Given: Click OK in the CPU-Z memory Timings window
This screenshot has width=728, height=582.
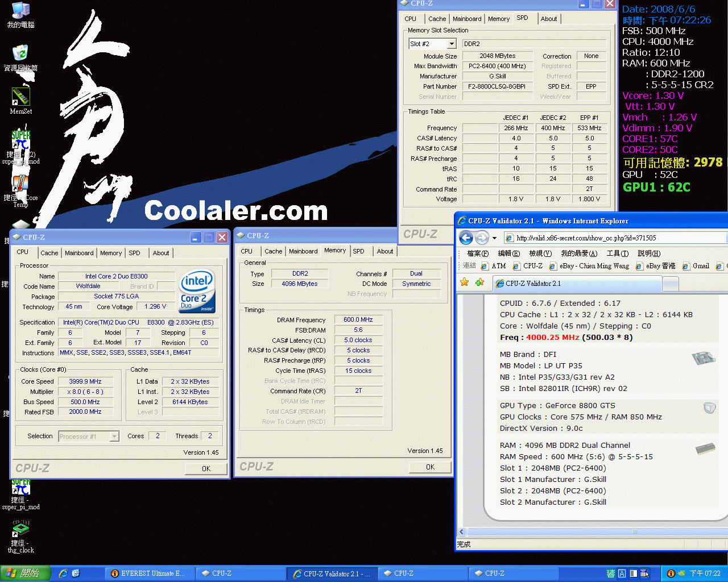Looking at the screenshot, I should (430, 467).
